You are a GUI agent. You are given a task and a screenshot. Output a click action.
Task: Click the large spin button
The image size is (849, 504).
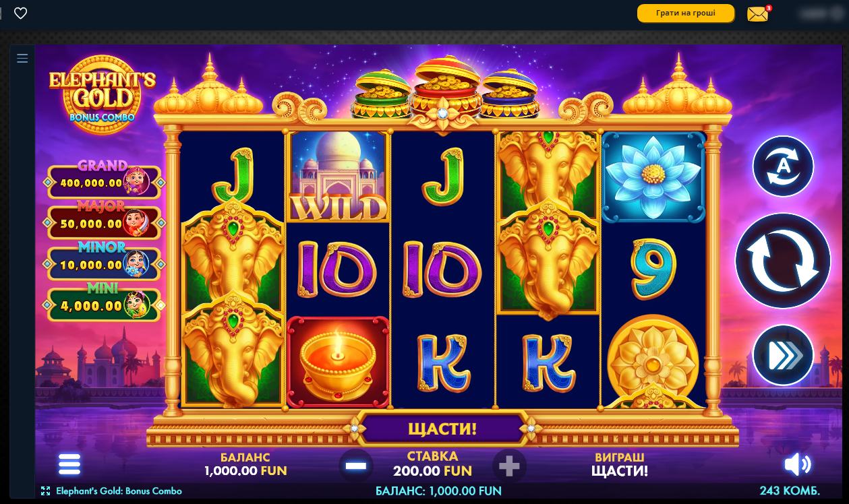[783, 261]
